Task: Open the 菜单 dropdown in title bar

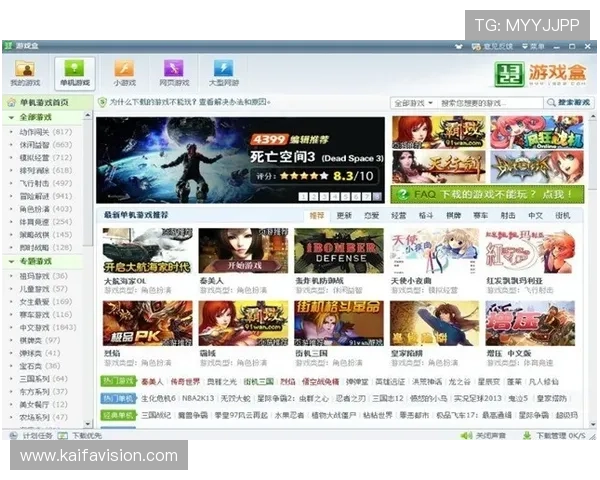Action: tap(533, 47)
